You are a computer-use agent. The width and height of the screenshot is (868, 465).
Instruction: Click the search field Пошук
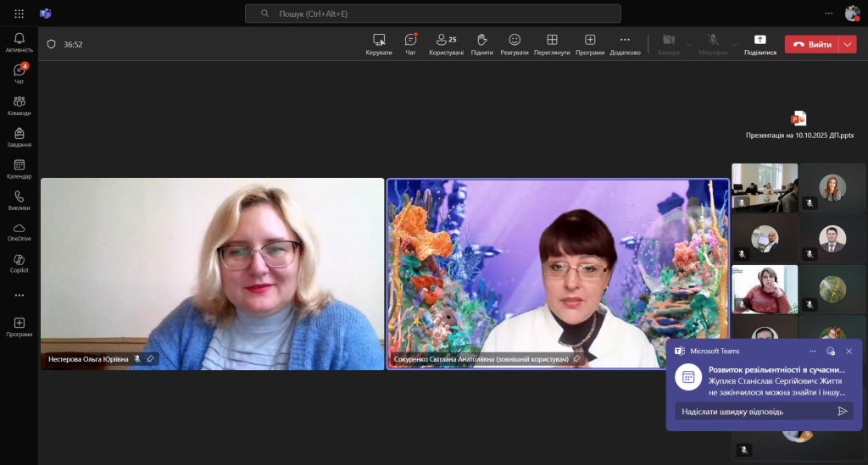pyautogui.click(x=432, y=14)
